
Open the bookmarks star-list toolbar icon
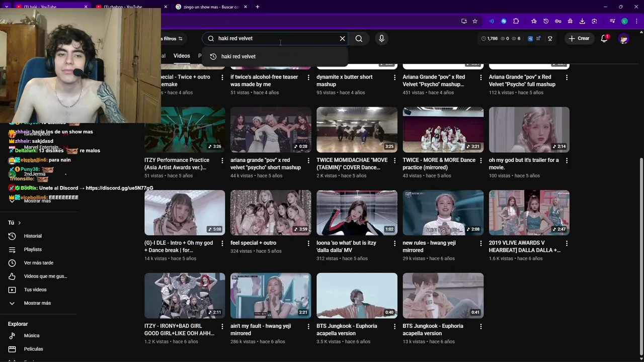tap(534, 21)
